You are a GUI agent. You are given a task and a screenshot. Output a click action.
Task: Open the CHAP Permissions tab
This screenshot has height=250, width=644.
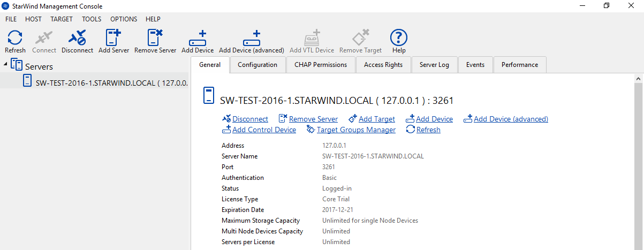coord(321,65)
